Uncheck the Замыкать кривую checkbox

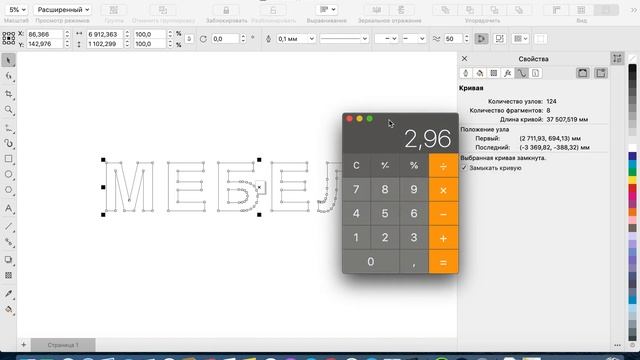[464, 168]
